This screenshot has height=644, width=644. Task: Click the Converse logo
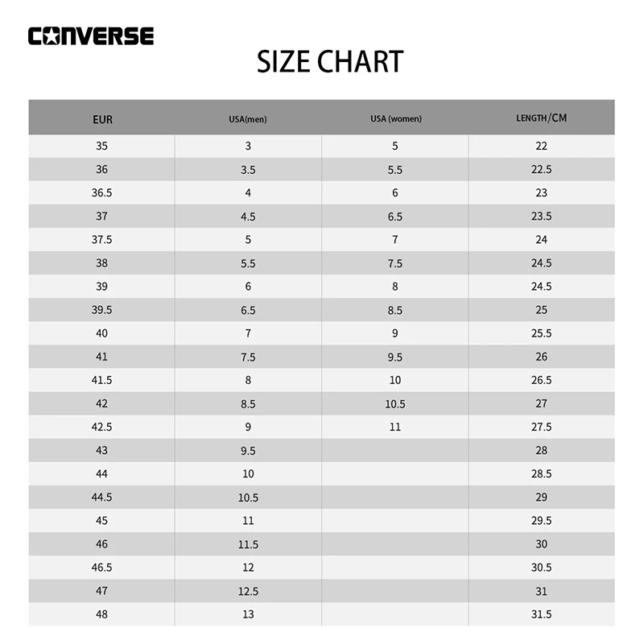point(90,36)
